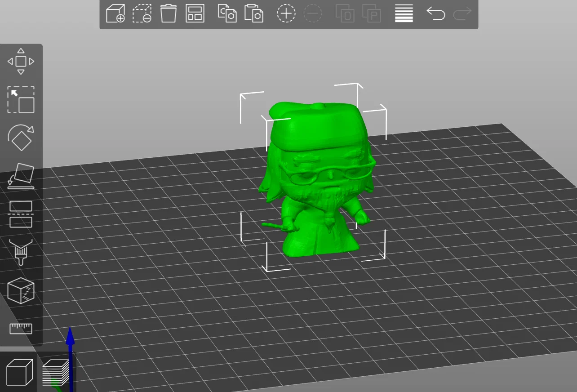Switch to the 3D editor view
577x392 pixels.
pyautogui.click(x=20, y=372)
